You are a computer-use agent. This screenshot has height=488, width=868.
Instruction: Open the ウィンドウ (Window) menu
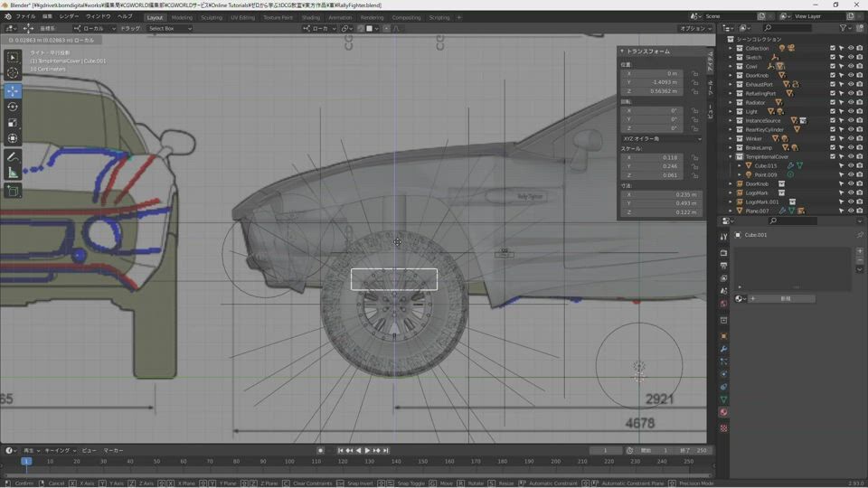click(98, 16)
